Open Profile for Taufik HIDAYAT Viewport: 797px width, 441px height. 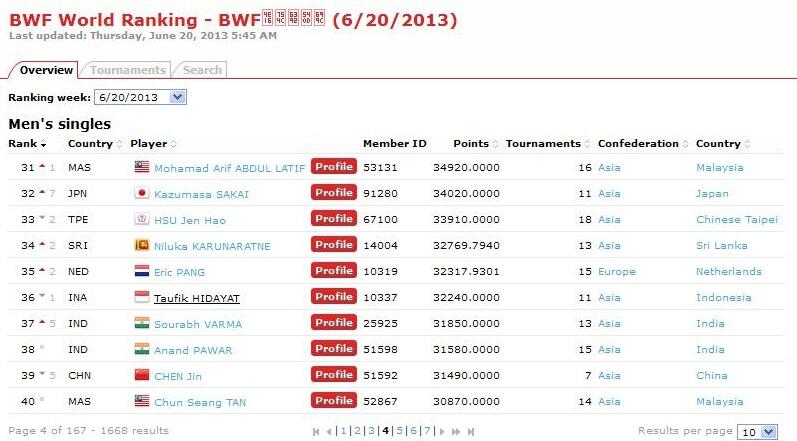334,297
